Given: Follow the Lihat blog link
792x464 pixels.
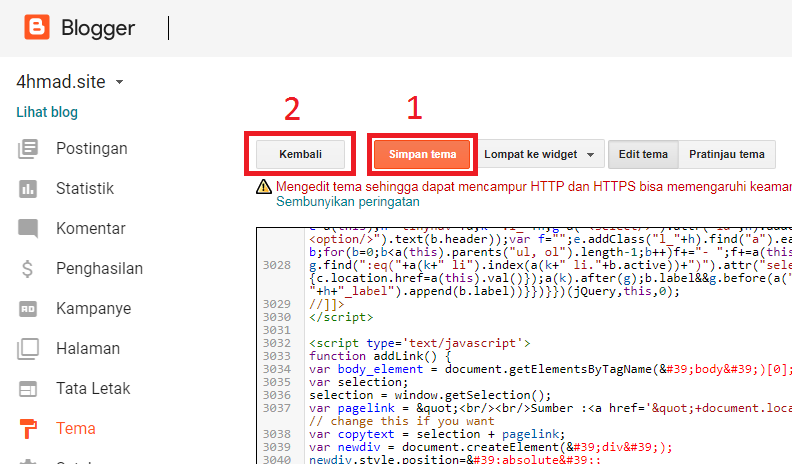Looking at the screenshot, I should [x=47, y=112].
